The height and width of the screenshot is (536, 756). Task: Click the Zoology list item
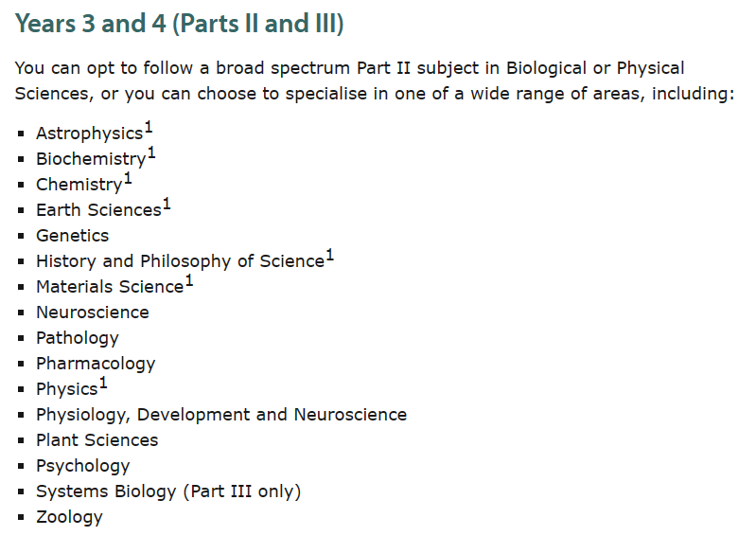click(x=69, y=517)
